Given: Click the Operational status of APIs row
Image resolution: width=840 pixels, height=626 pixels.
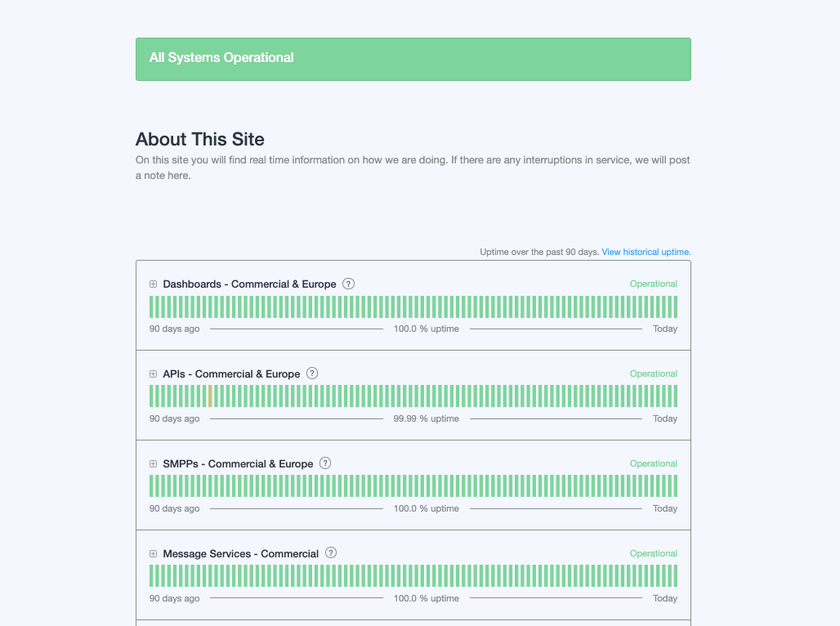Looking at the screenshot, I should tap(653, 374).
